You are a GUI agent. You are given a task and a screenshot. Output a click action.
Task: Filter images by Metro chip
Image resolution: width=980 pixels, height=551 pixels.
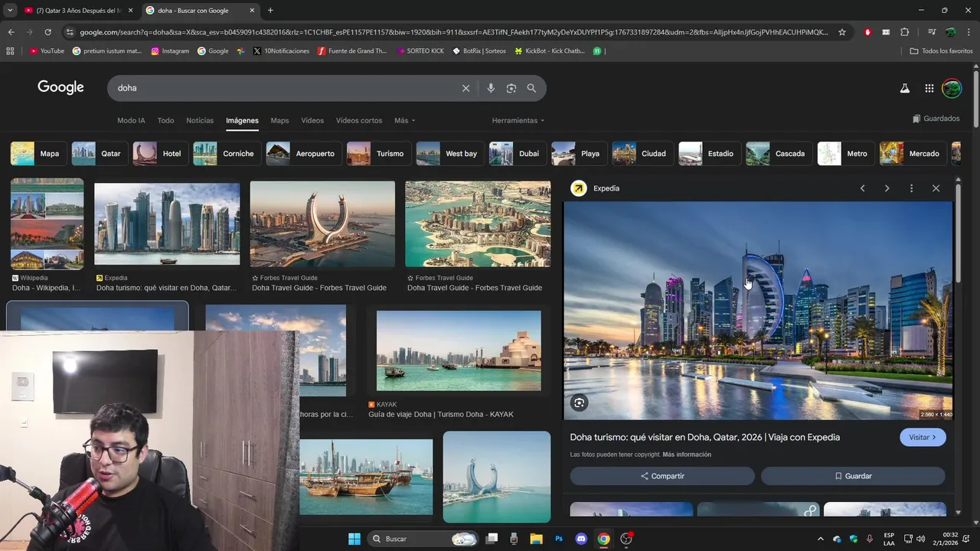(846, 153)
